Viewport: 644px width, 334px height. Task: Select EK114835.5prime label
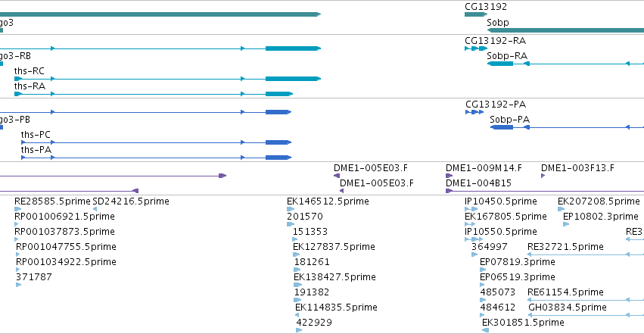(336, 307)
